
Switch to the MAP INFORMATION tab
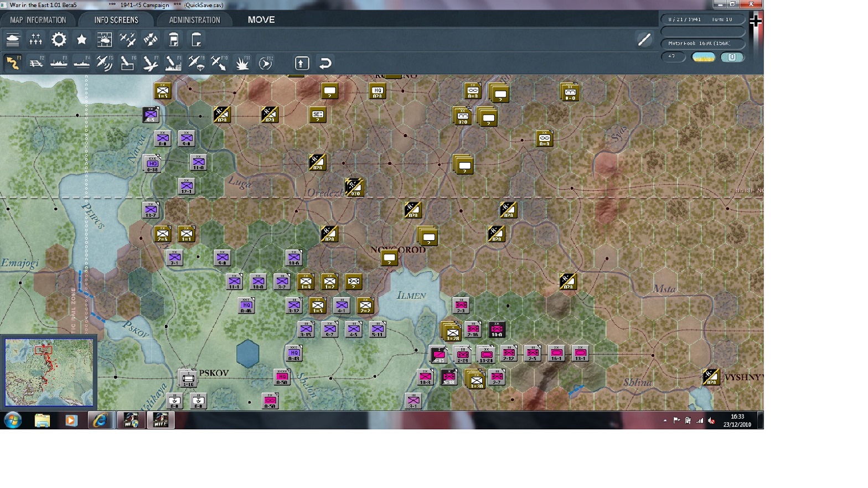tap(38, 20)
